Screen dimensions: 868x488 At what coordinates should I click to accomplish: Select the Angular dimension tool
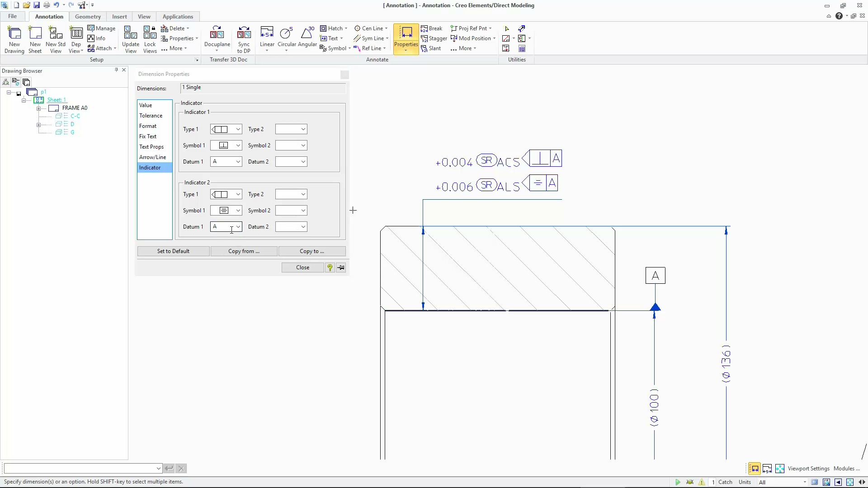point(307,37)
